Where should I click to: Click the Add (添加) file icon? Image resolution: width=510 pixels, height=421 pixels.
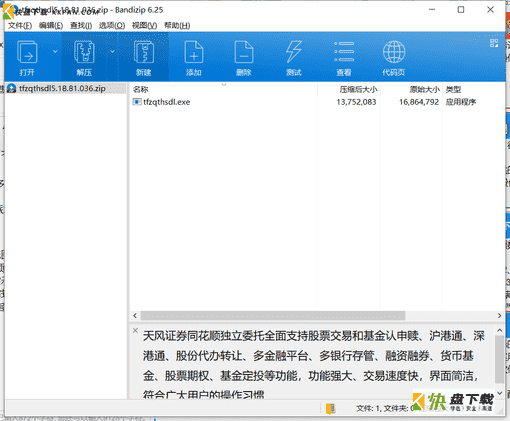pos(194,52)
